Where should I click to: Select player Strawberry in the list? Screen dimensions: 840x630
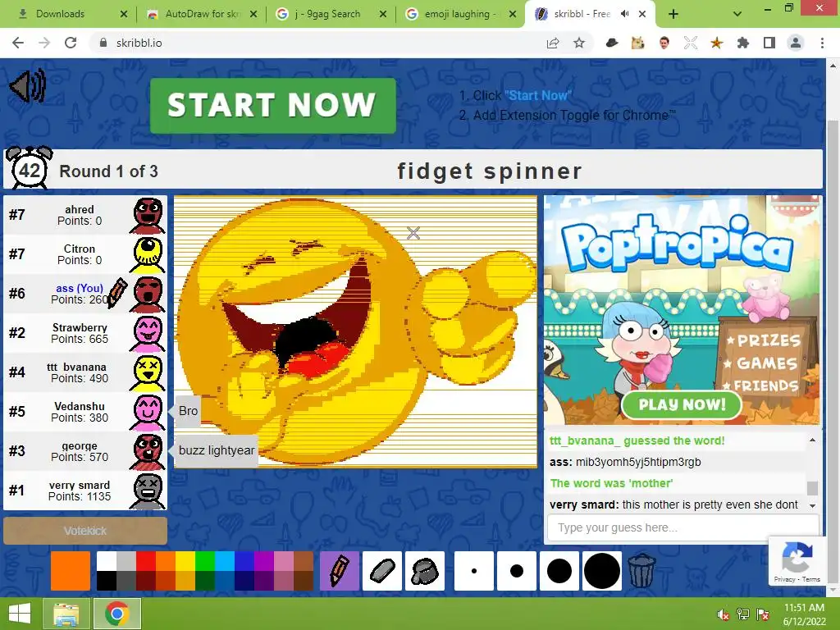pos(85,333)
